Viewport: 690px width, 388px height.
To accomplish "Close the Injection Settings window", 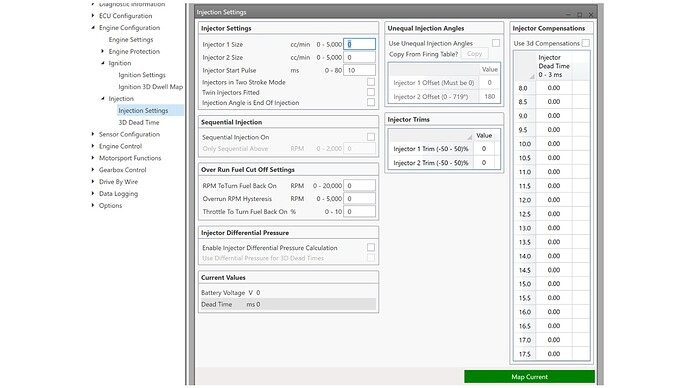I will point(591,15).
